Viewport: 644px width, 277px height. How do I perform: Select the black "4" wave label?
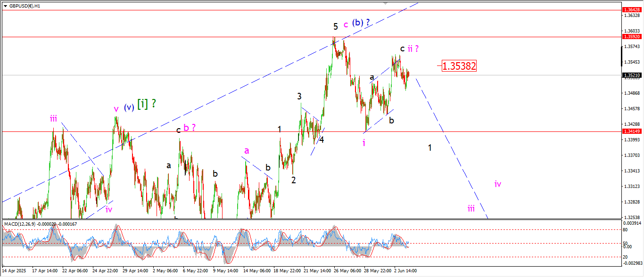click(322, 140)
